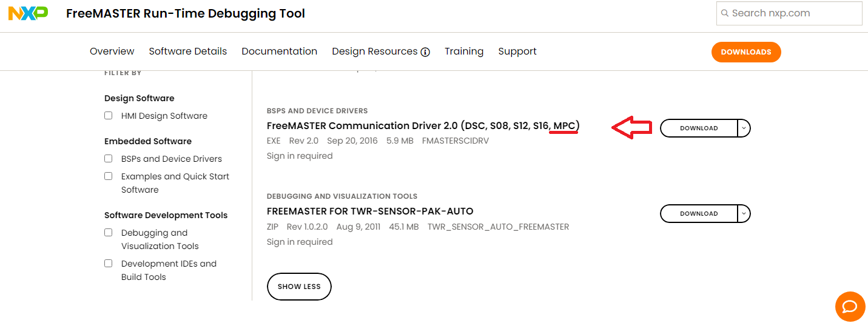
Task: Click the Design Resources info icon
Action: [425, 52]
